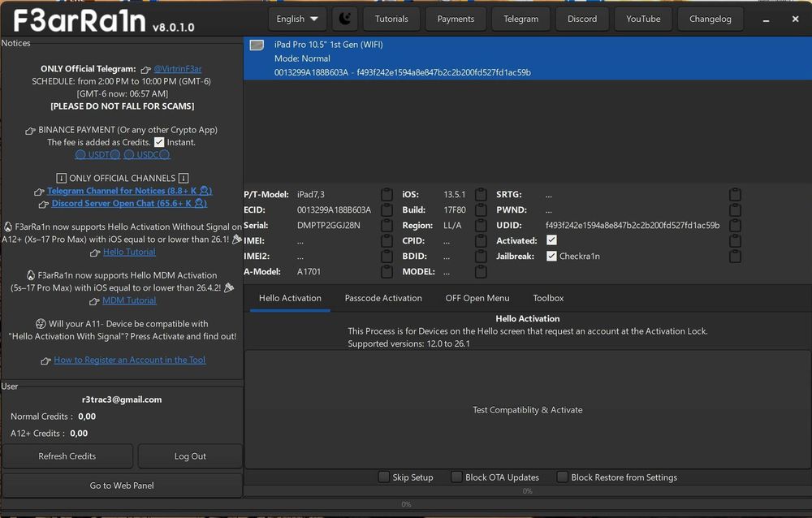Copy the PWND field value
The width and height of the screenshot is (812, 518).
736,210
